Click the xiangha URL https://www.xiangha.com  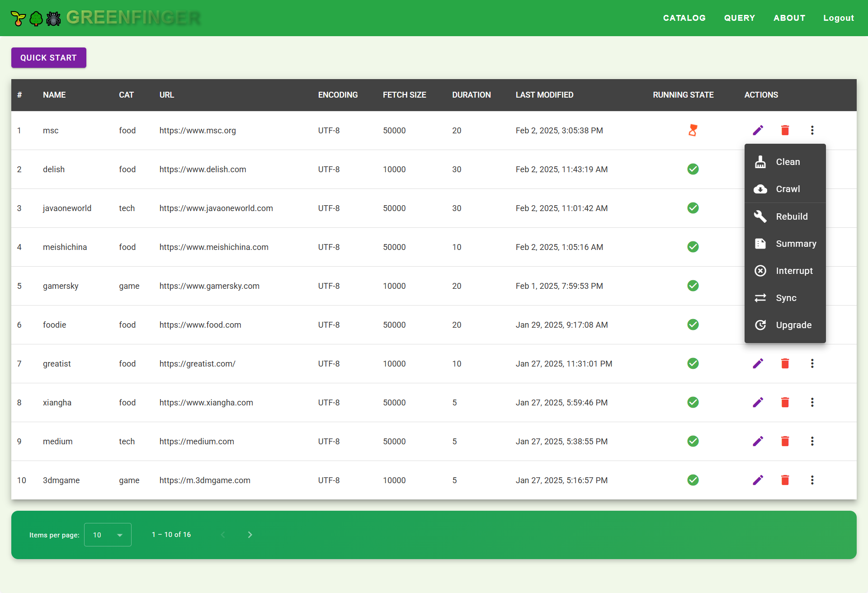(x=206, y=403)
